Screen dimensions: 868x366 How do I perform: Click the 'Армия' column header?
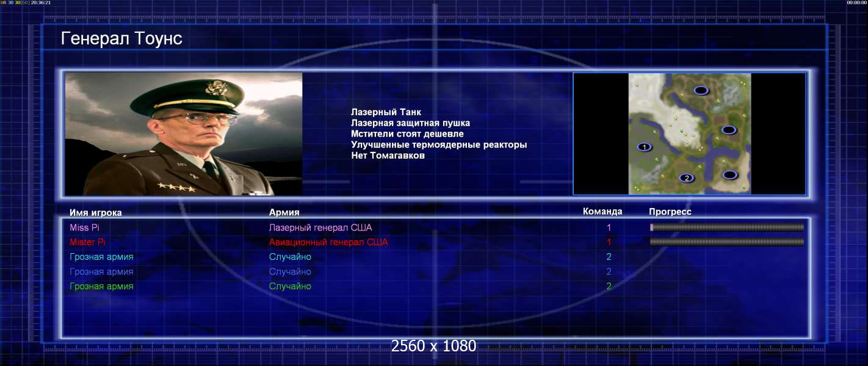tap(284, 212)
